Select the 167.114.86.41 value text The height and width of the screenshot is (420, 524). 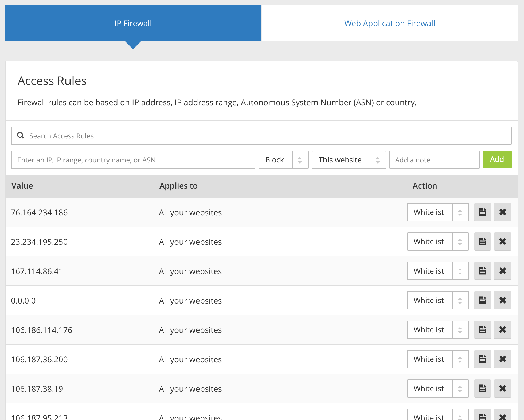(37, 271)
